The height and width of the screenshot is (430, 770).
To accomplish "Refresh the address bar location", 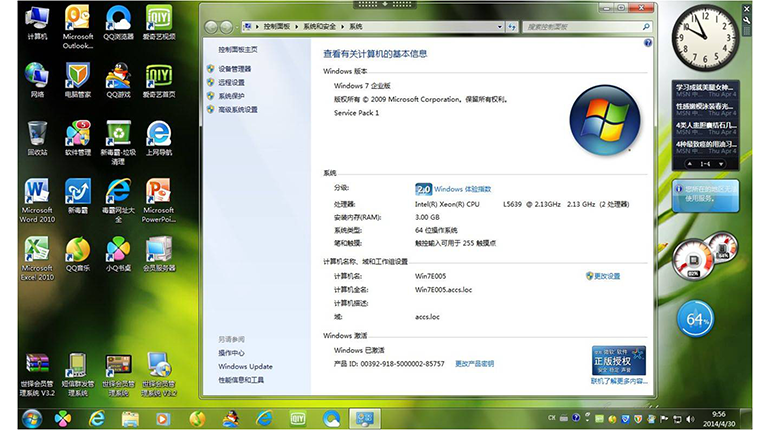I will click(512, 27).
